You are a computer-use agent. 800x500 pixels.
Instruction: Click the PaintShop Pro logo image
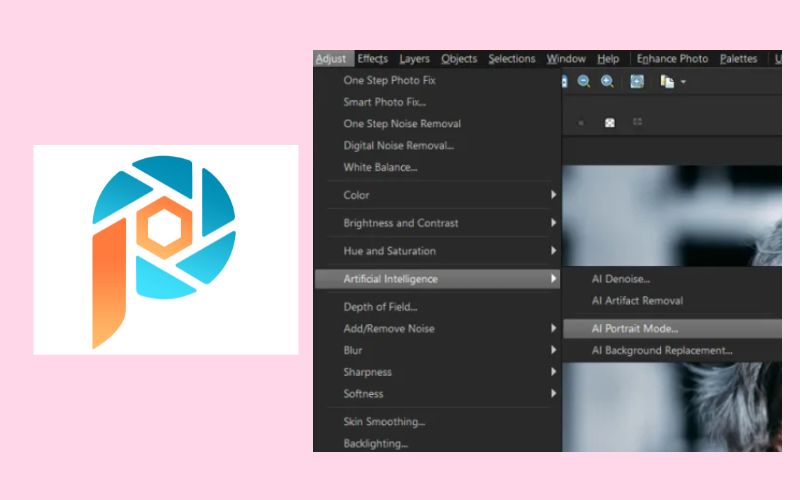click(166, 250)
